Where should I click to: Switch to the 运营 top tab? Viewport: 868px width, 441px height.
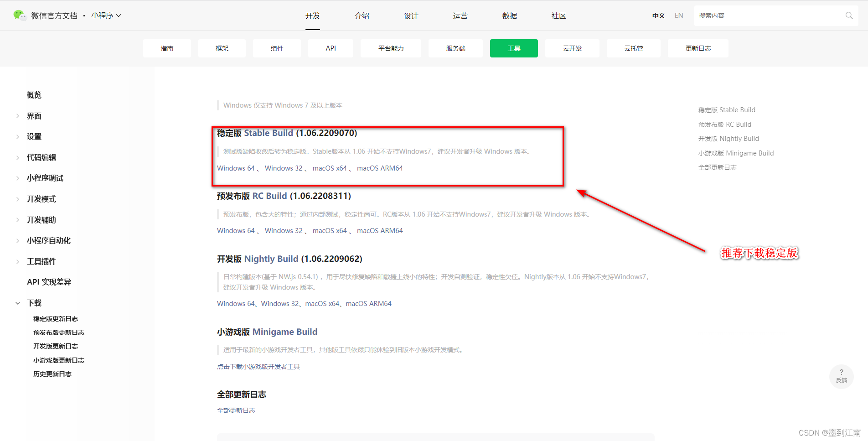460,16
